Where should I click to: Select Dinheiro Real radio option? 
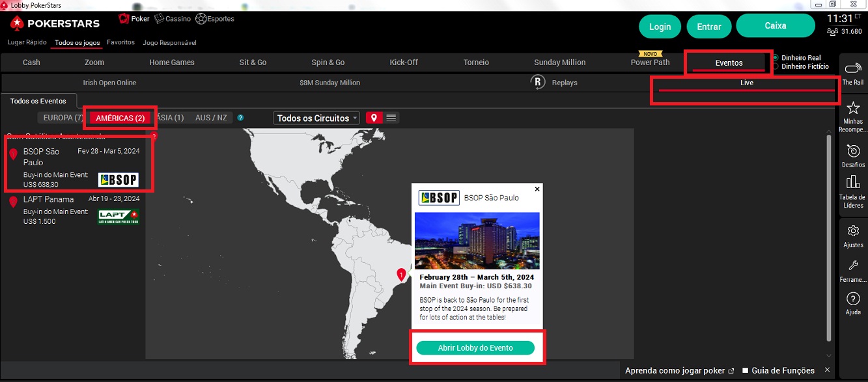tap(776, 58)
